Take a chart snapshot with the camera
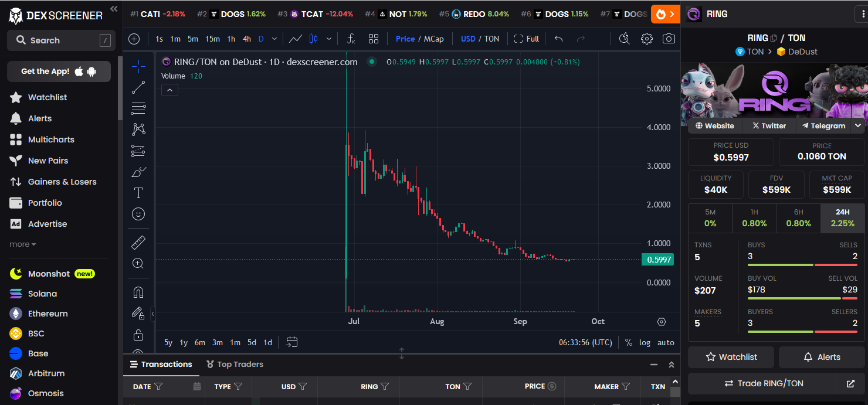 pos(669,39)
